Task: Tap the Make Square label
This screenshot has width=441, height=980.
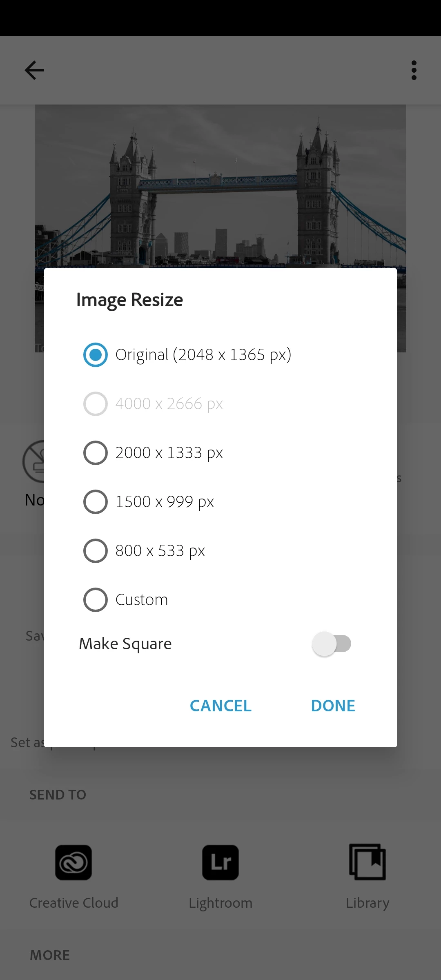Action: 125,644
